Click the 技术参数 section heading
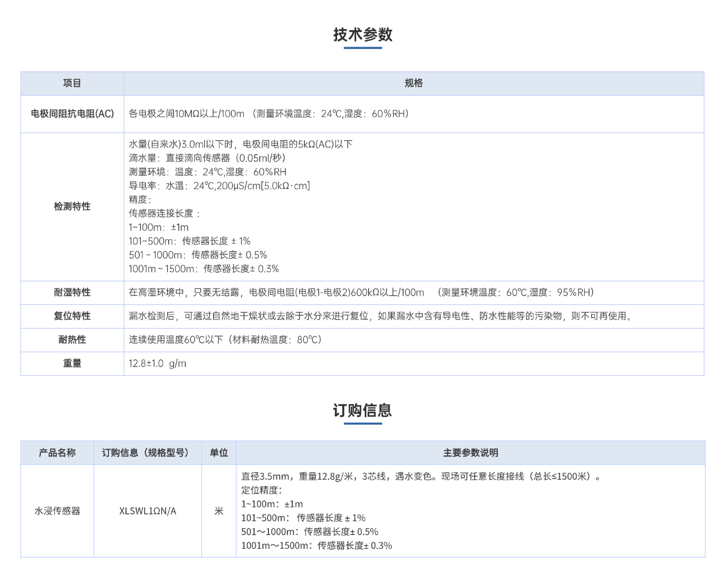726x588 pixels. [362, 35]
